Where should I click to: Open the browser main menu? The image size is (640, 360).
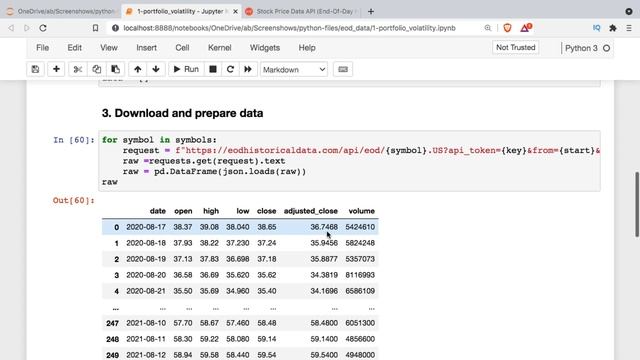[629, 28]
